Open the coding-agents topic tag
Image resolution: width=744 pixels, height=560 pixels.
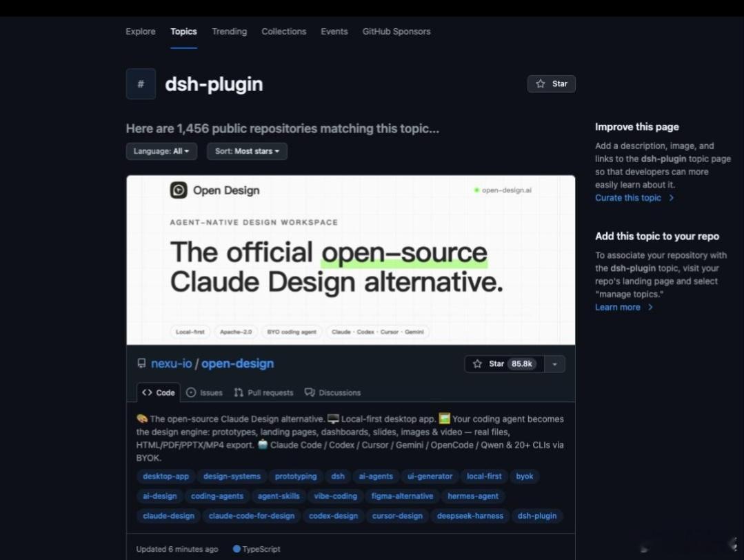click(x=217, y=496)
